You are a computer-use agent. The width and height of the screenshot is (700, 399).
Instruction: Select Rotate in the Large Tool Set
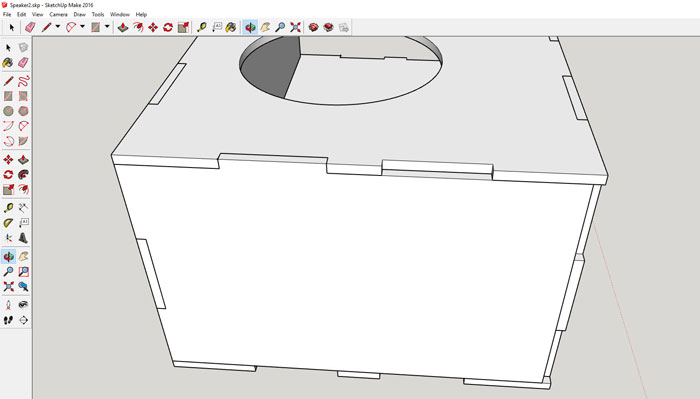[8, 175]
